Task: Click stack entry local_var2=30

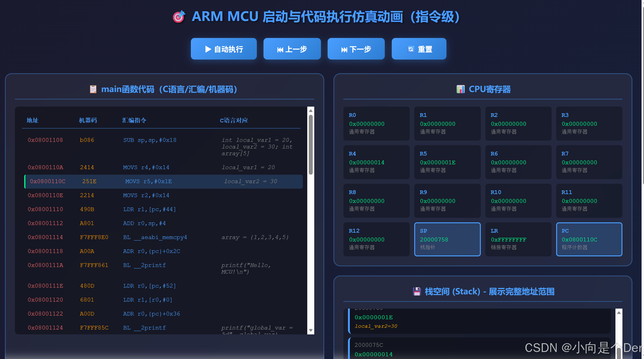Action: (376, 326)
